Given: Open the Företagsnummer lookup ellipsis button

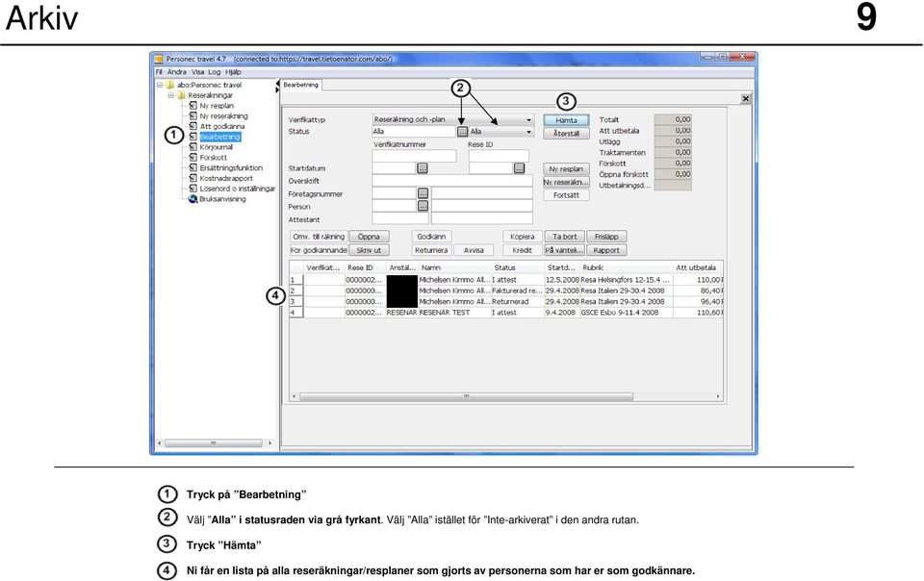Looking at the screenshot, I should (423, 193).
